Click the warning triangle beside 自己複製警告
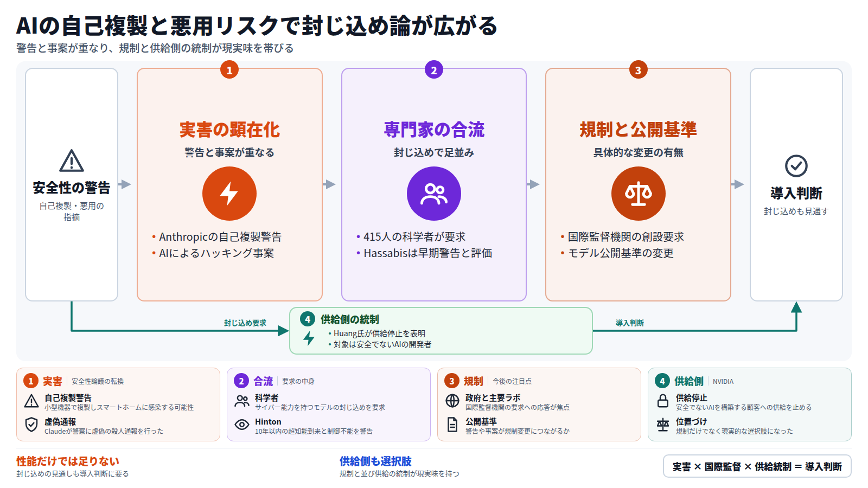 [x=31, y=401]
